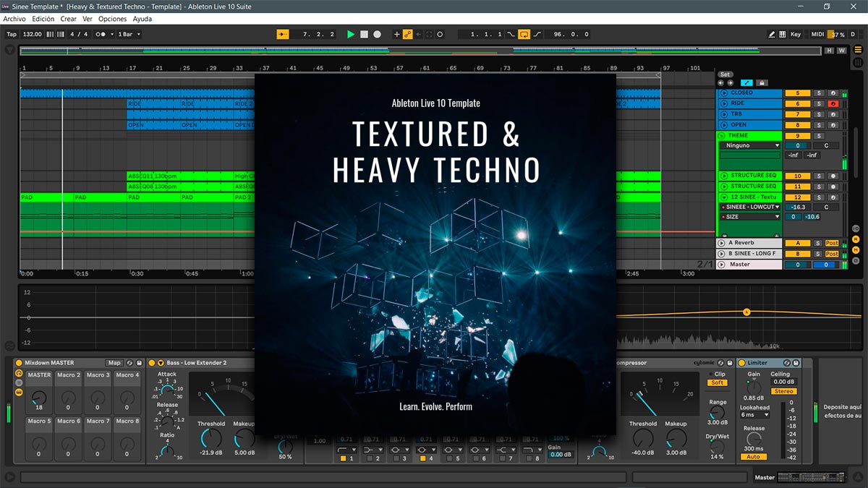This screenshot has height=488, width=868.
Task: Toggle the Mixdown MASTER device activator
Action: [x=19, y=363]
